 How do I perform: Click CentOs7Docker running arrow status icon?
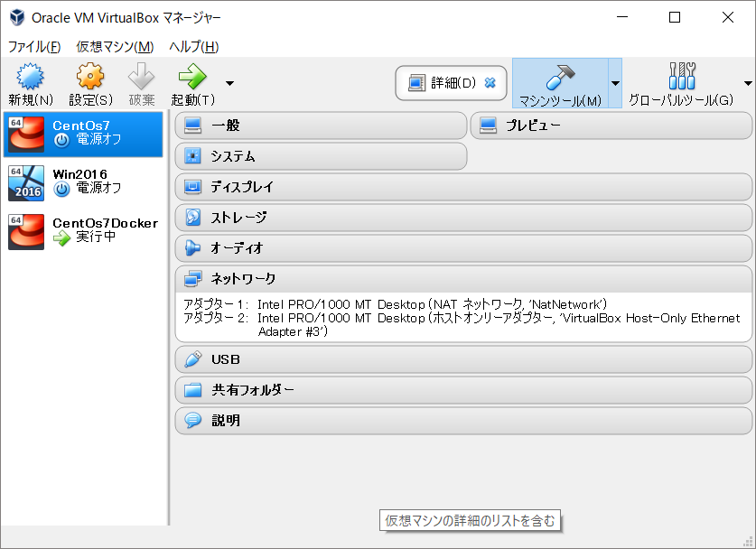pyautogui.click(x=61, y=237)
